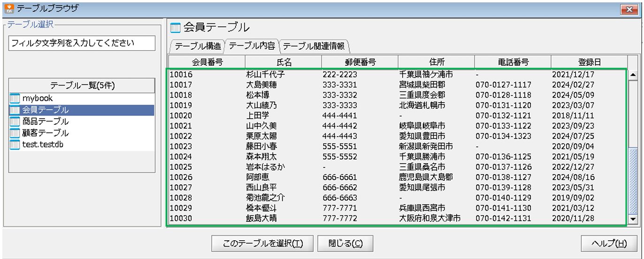
Task: Click the 会員テーブル list icon
Action: (15, 110)
